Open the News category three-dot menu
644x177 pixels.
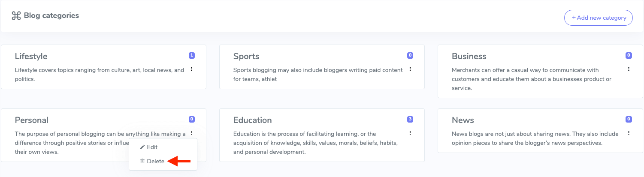[x=629, y=133]
